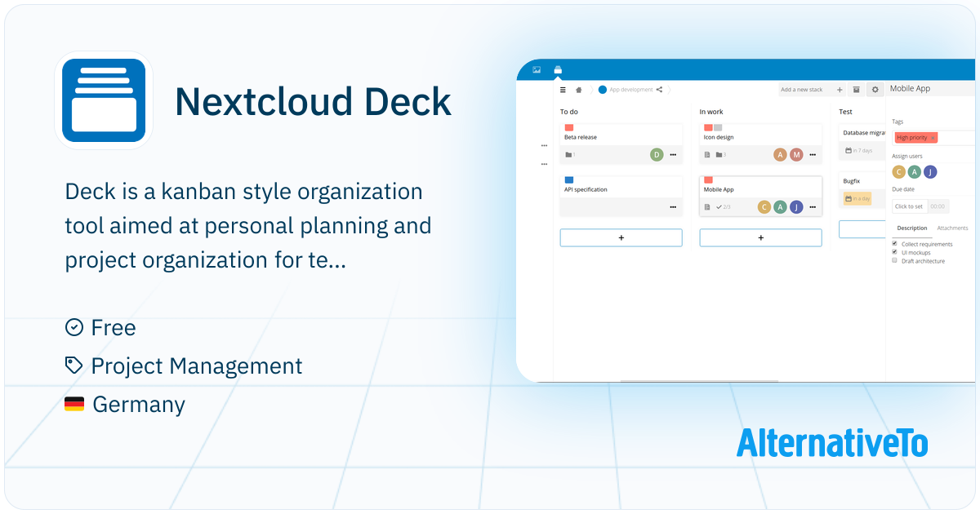Click the AlternativeTo logo
980x514 pixels.
pos(832,441)
